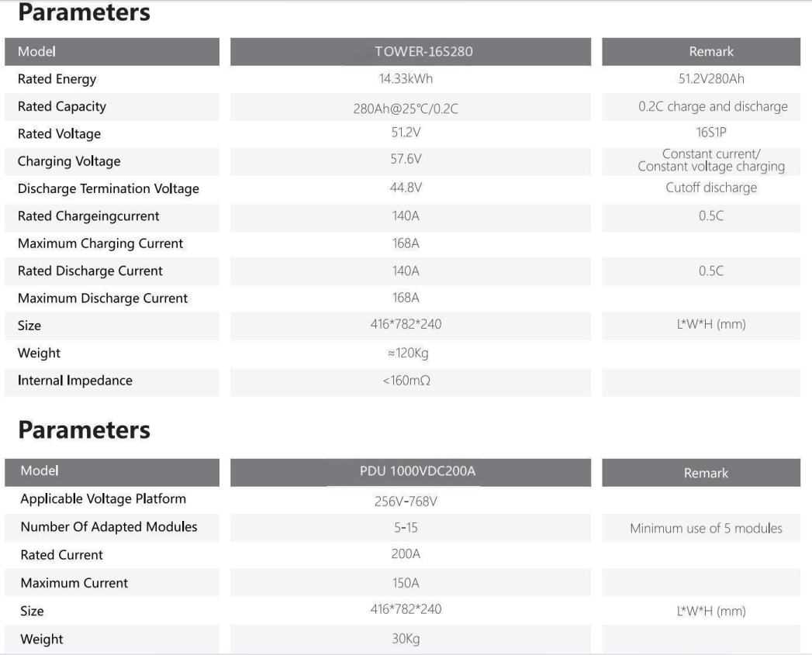Click the Applicable Voltage Platform label
Viewport: 812px width, 655px height.
(103, 498)
